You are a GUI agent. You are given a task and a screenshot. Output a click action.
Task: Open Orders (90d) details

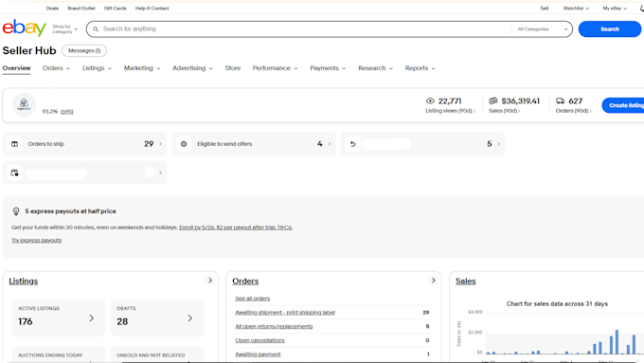click(573, 111)
